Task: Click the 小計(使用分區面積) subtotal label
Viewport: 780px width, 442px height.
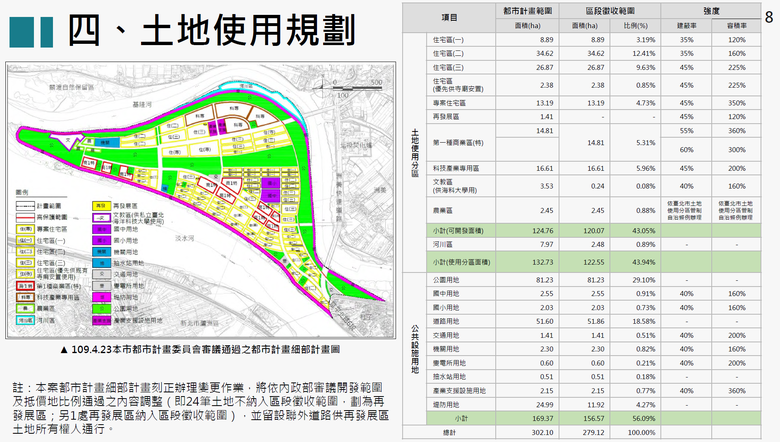Action: pyautogui.click(x=461, y=262)
